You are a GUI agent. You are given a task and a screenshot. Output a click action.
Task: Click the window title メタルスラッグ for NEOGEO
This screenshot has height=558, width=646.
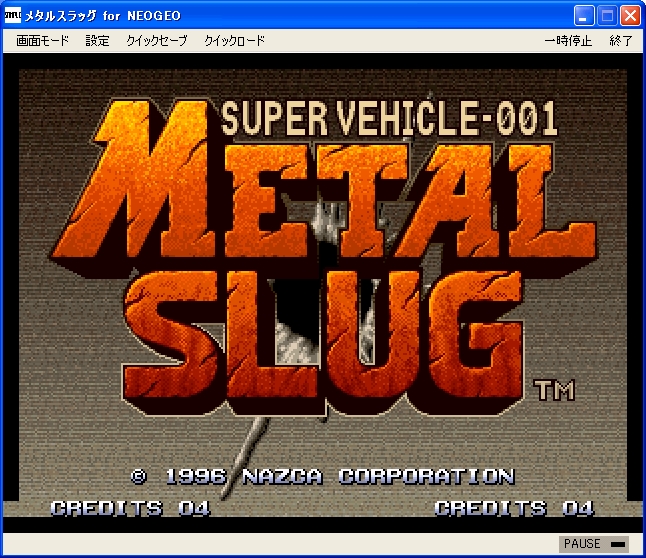coord(103,16)
